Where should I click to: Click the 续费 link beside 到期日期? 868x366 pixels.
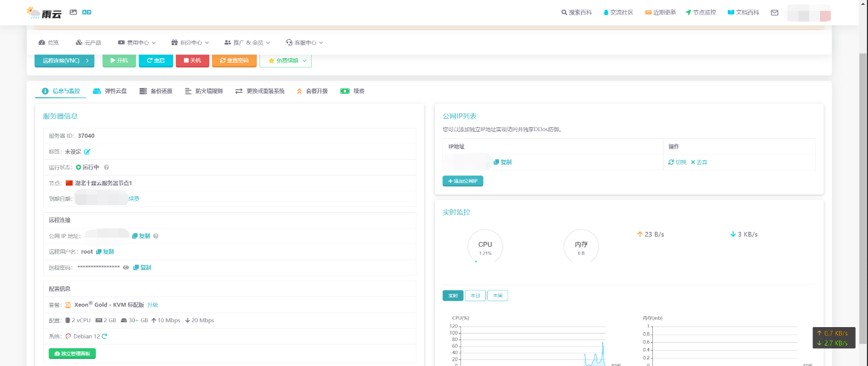click(134, 199)
